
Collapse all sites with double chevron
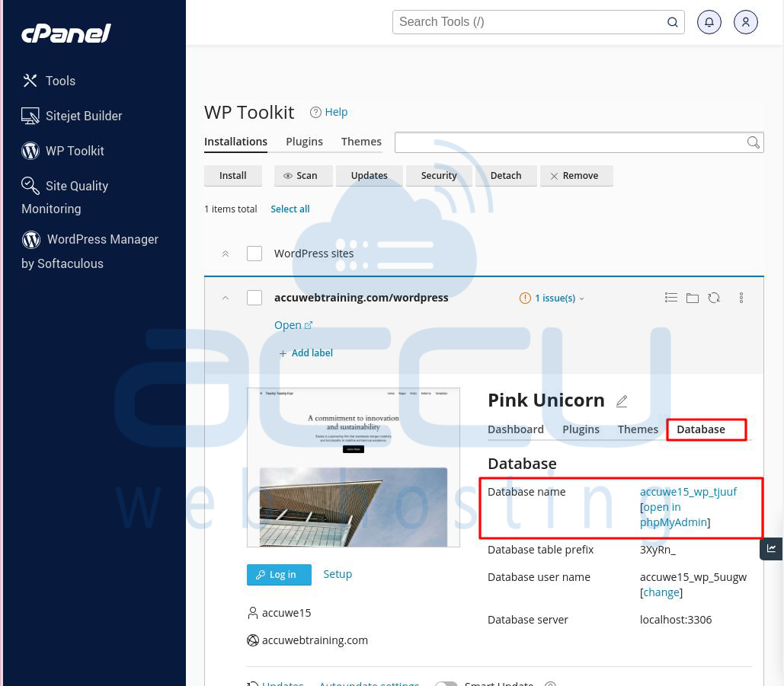[226, 254]
